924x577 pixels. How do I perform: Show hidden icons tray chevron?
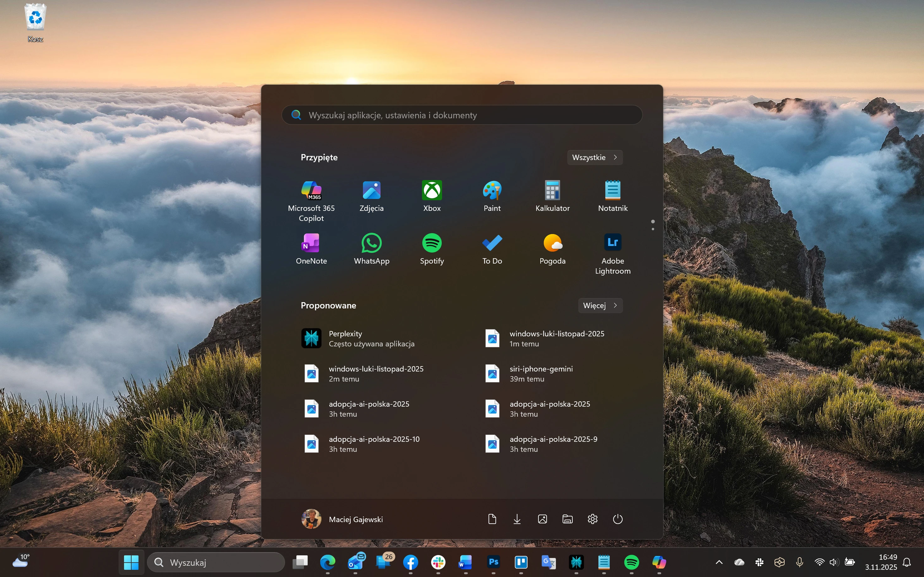tap(719, 562)
